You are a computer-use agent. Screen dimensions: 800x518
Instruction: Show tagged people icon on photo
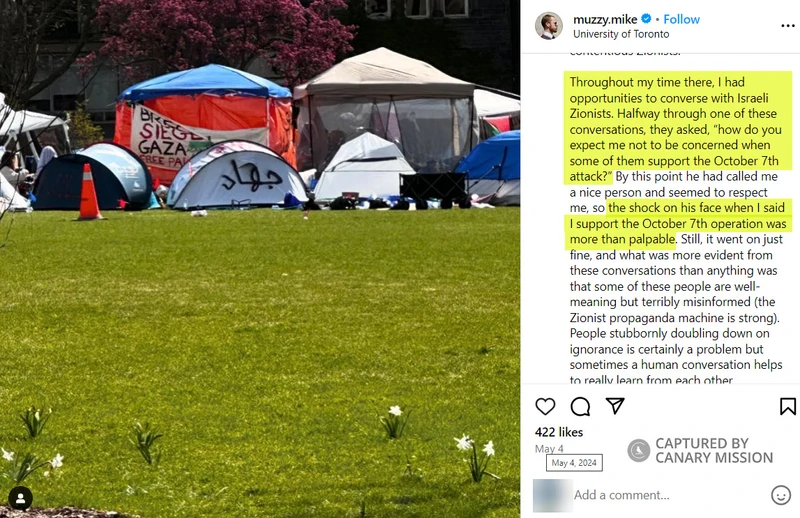click(x=20, y=499)
